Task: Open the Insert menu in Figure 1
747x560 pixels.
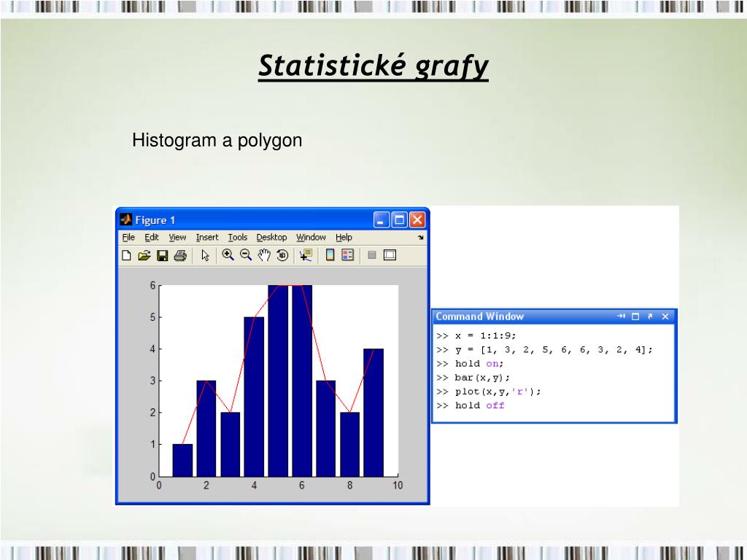Action: (206, 237)
